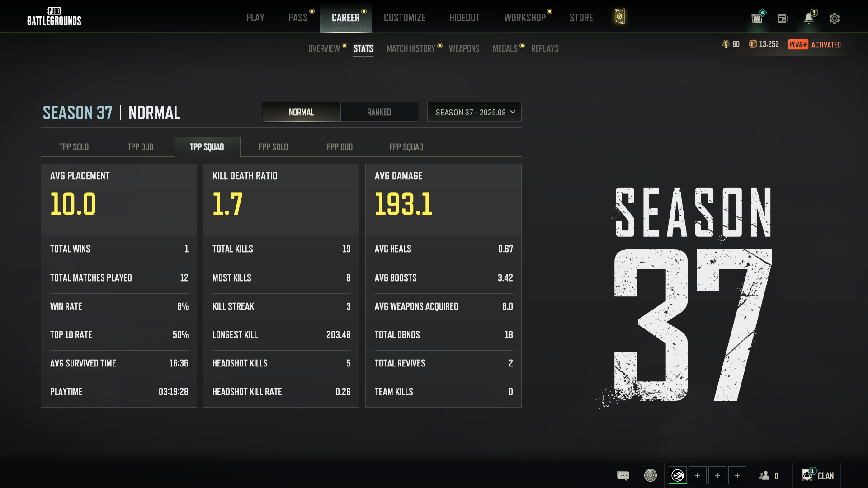Open the Match History sub-tab
The width and height of the screenshot is (868, 488).
pos(410,48)
